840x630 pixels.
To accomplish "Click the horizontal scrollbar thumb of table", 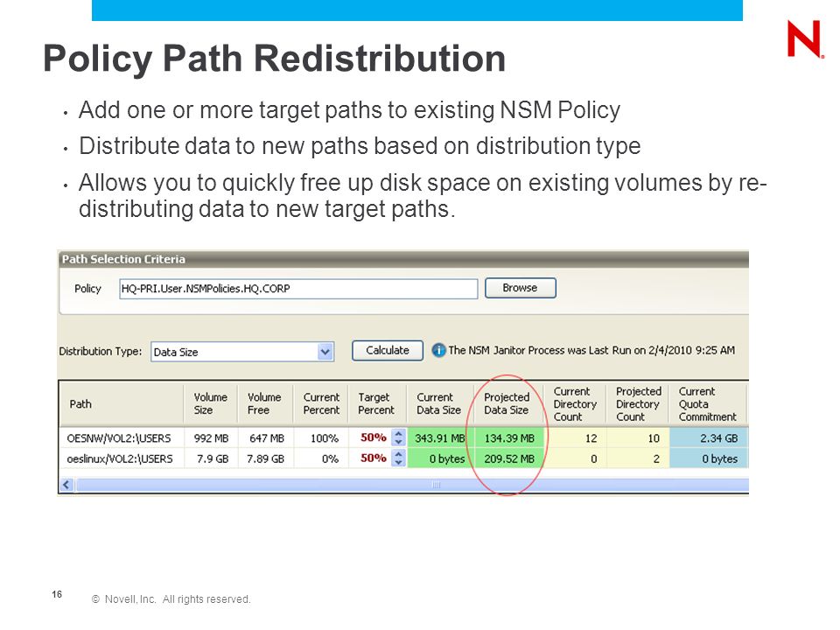I will pos(412,485).
